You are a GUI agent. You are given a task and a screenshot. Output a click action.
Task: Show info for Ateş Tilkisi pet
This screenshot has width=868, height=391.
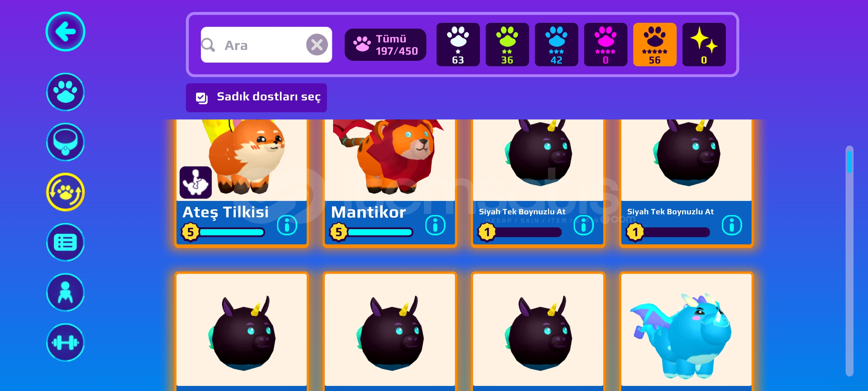point(287,225)
